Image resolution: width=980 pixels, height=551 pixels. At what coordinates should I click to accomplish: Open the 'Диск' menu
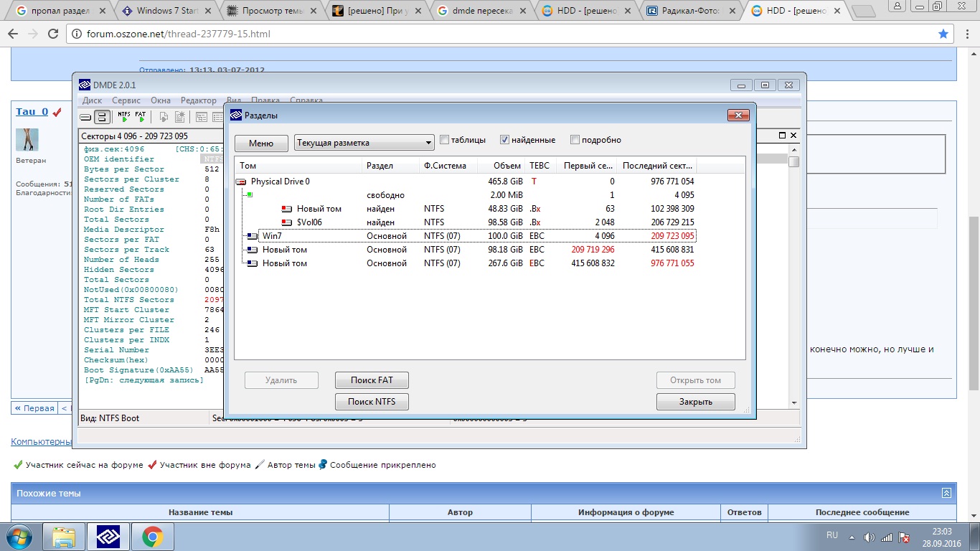(x=92, y=100)
